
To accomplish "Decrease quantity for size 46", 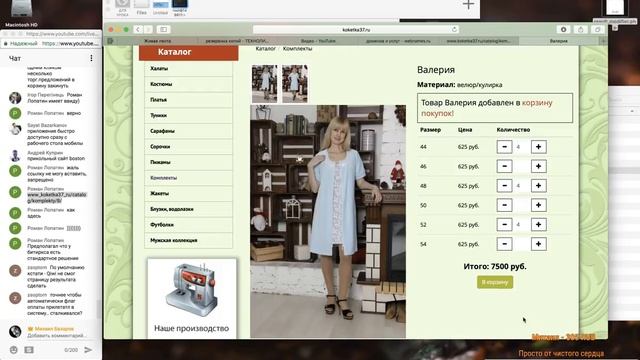I will (x=504, y=166).
